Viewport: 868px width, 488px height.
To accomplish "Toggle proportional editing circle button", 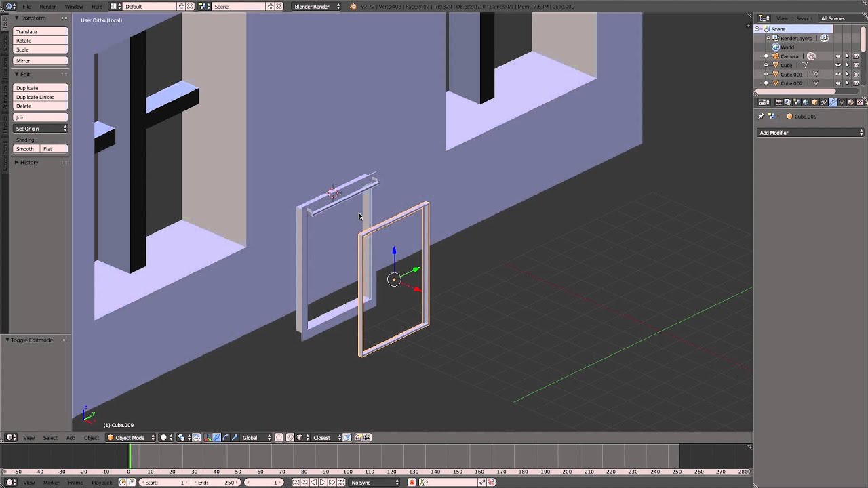I will tap(279, 438).
